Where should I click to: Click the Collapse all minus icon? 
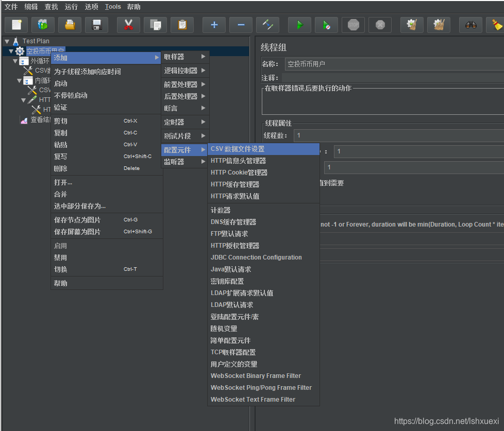(x=241, y=25)
